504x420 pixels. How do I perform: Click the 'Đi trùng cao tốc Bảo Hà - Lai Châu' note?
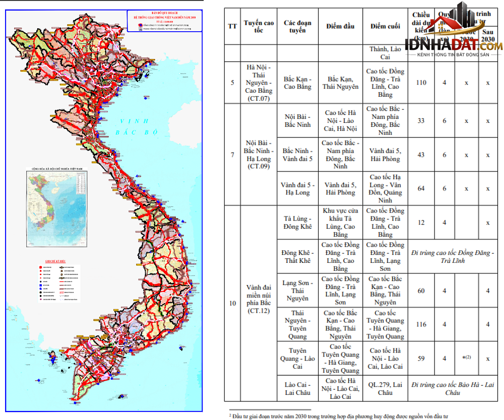(x=453, y=388)
